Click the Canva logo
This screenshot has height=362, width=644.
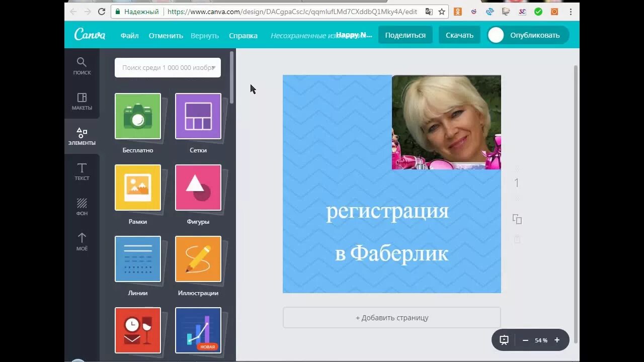90,35
